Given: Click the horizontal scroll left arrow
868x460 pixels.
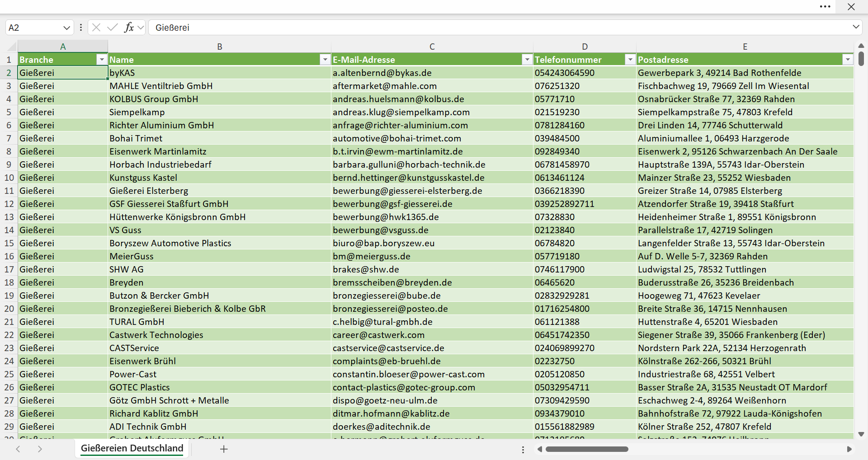Looking at the screenshot, I should coord(539,449).
